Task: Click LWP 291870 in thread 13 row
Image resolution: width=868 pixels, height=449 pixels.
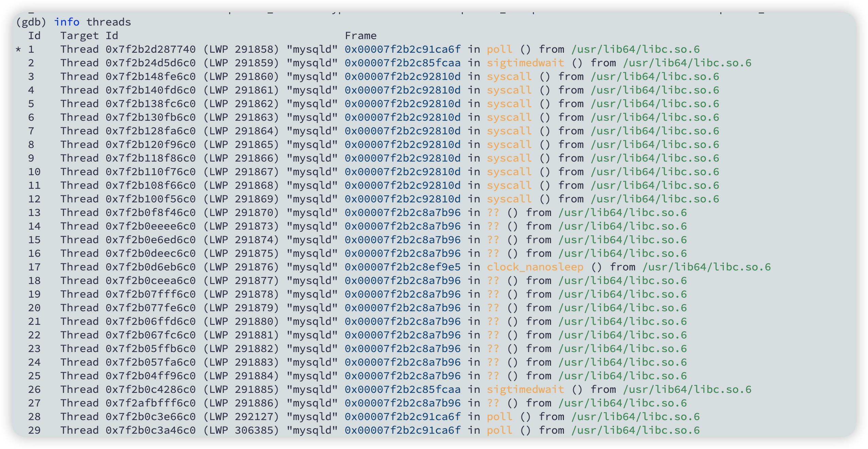Action: (241, 213)
